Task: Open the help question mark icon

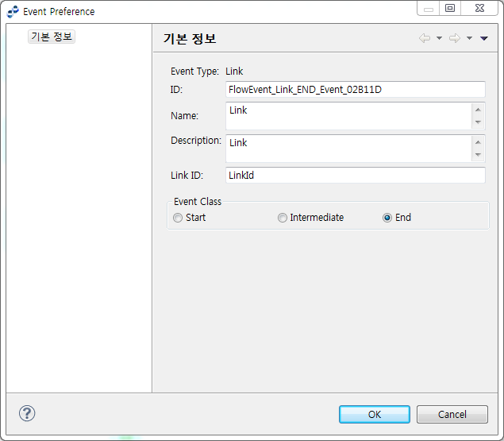Action: pyautogui.click(x=27, y=413)
